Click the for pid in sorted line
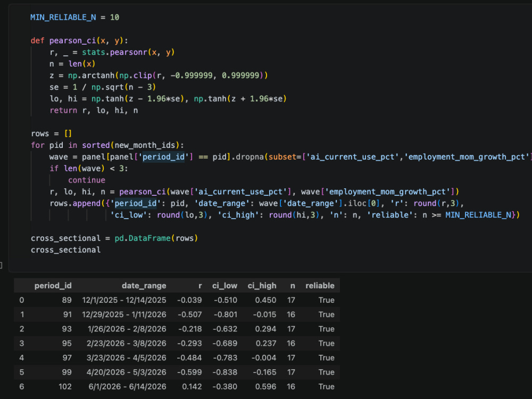The height and width of the screenshot is (399, 532). tap(107, 145)
